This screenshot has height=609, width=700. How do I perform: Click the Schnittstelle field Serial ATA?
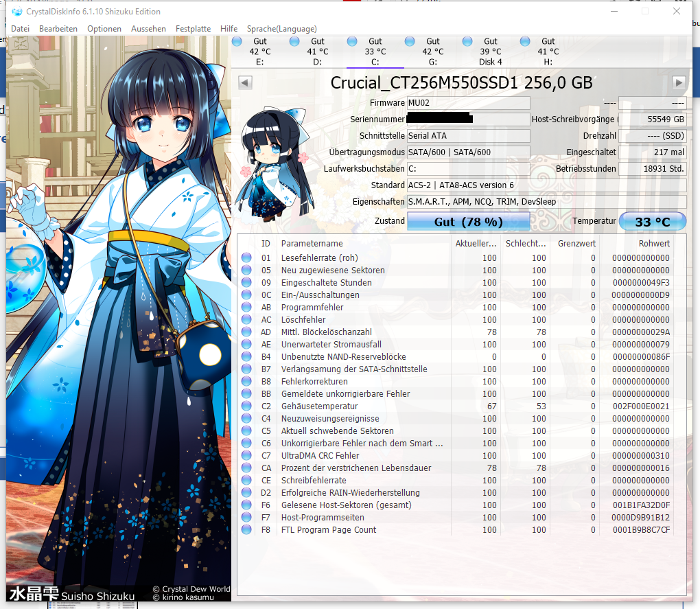(468, 136)
